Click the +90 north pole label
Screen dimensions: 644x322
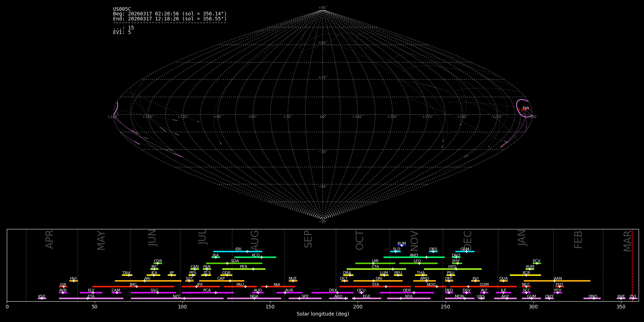(322, 8)
